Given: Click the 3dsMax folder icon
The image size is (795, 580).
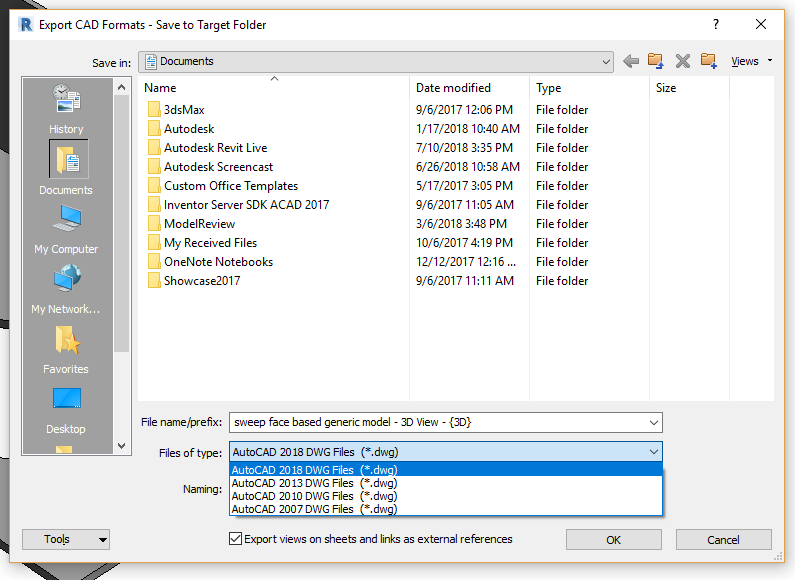Looking at the screenshot, I should (x=154, y=110).
